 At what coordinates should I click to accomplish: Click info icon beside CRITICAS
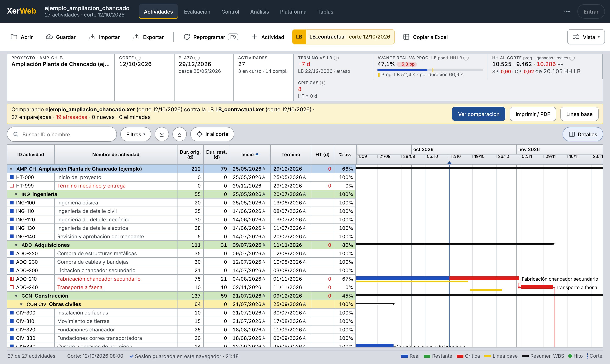323,83
